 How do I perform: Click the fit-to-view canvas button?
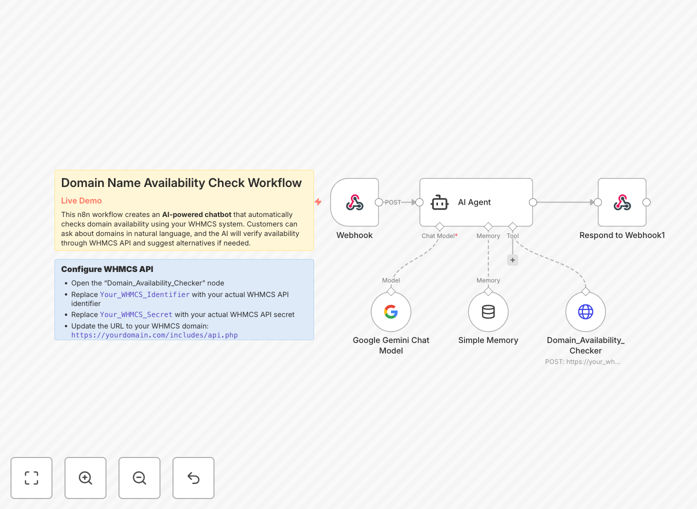[x=32, y=478]
